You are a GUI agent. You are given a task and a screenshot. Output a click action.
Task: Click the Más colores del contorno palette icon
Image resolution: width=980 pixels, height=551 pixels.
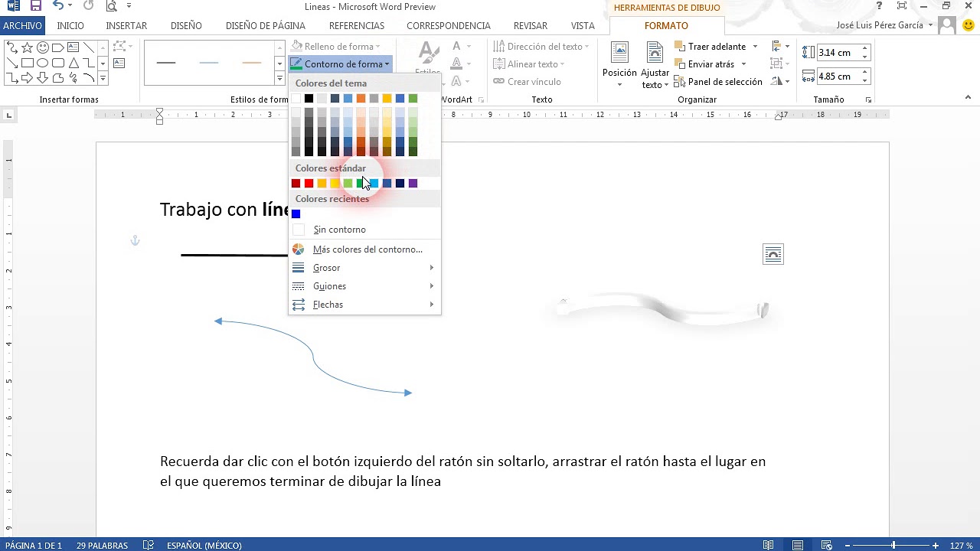(298, 249)
